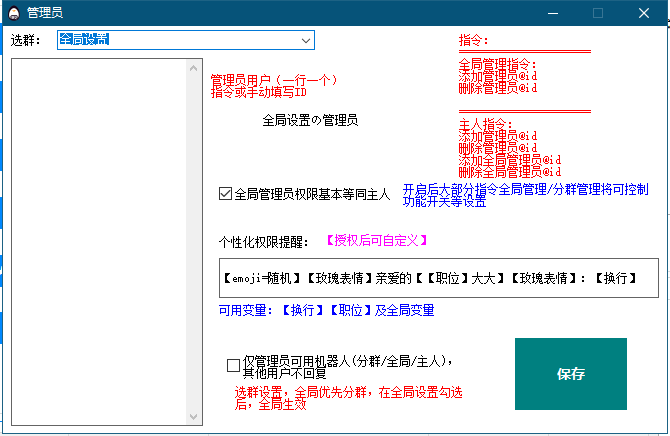This screenshot has width=670, height=436.
Task: Click the 【授权后可自定义】 magenta link text
Action: 377,241
